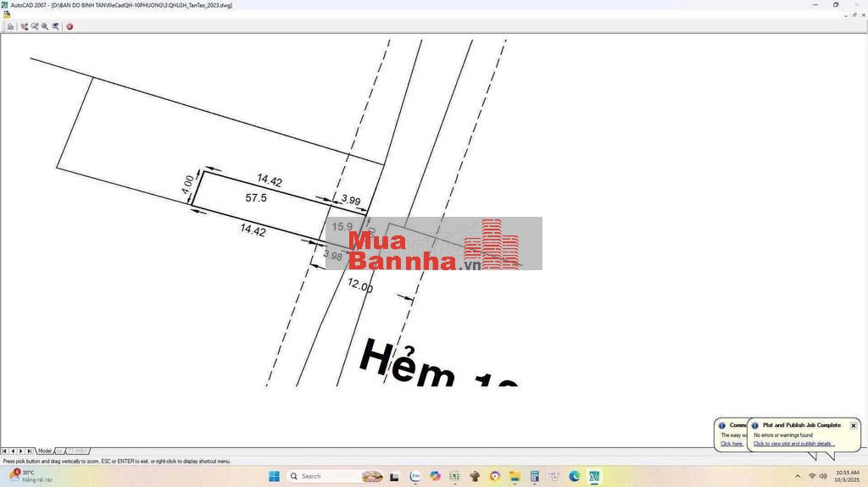Activate the Zoom Window tool
Viewport: 868px width, 487px height.
pyautogui.click(x=45, y=26)
